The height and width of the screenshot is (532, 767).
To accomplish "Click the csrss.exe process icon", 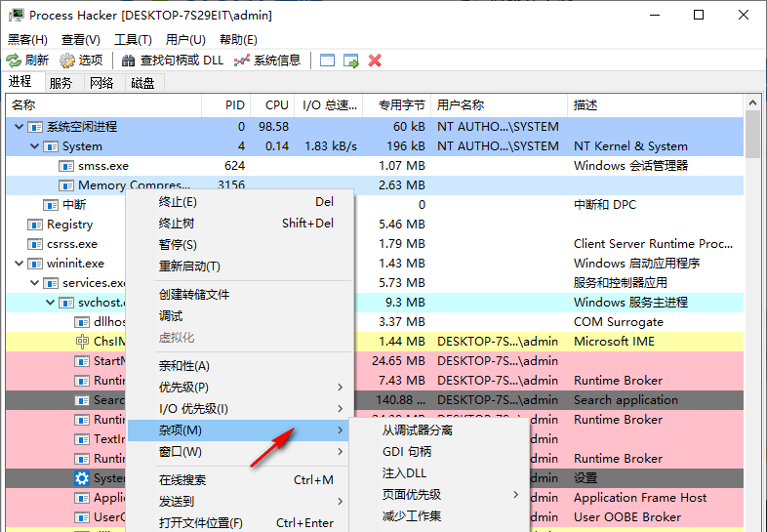I will (x=35, y=244).
